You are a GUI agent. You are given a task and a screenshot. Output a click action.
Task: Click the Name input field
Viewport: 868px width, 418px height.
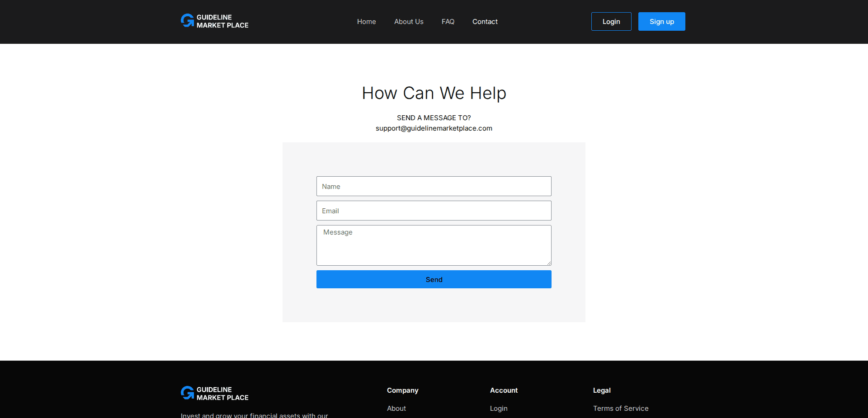pos(434,186)
